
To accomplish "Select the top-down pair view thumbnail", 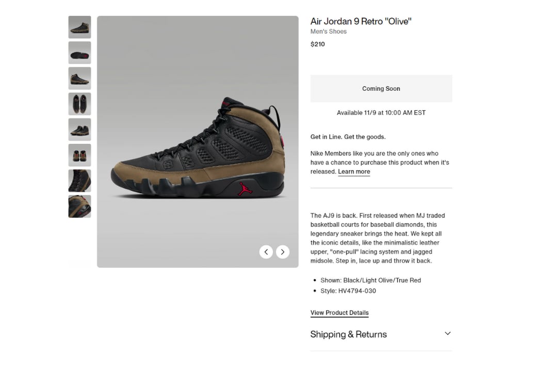I will [79, 104].
